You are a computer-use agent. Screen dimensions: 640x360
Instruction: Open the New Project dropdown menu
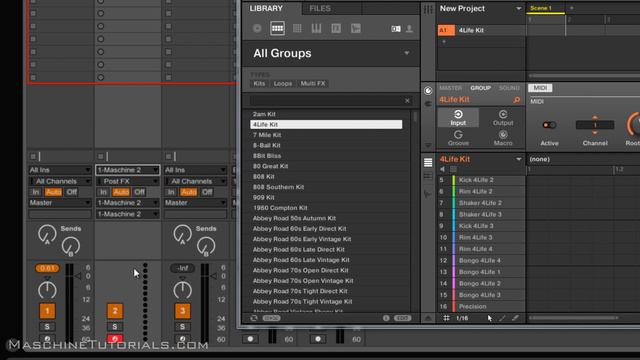[x=518, y=9]
